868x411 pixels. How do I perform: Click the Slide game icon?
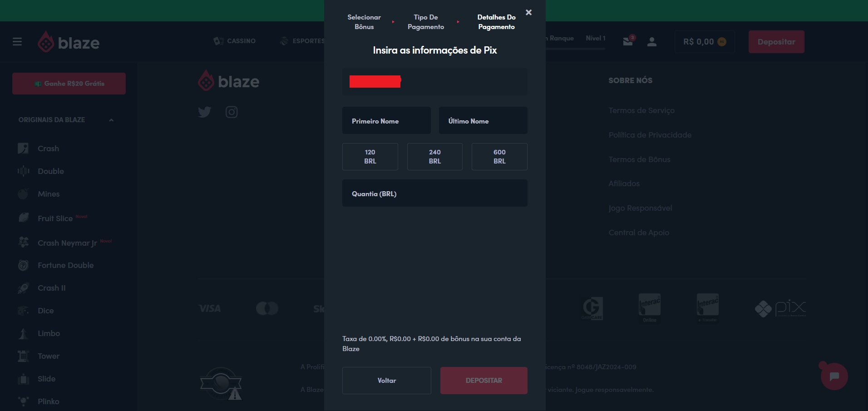(x=23, y=379)
